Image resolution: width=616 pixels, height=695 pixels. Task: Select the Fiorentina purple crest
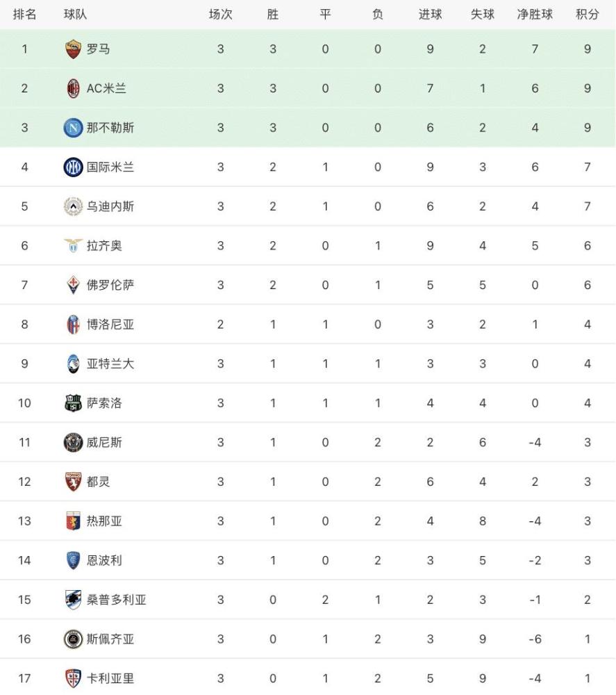73,285
